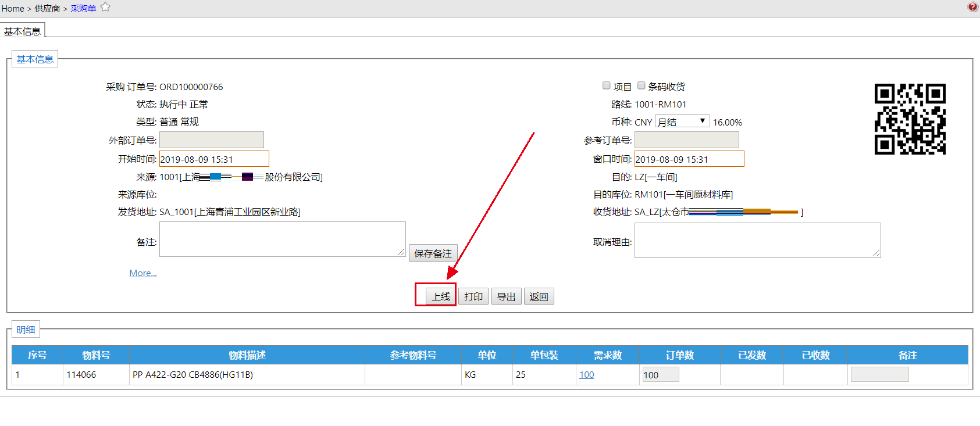This screenshot has width=980, height=426.
Task: Click the 备注 textarea
Action: click(x=283, y=239)
